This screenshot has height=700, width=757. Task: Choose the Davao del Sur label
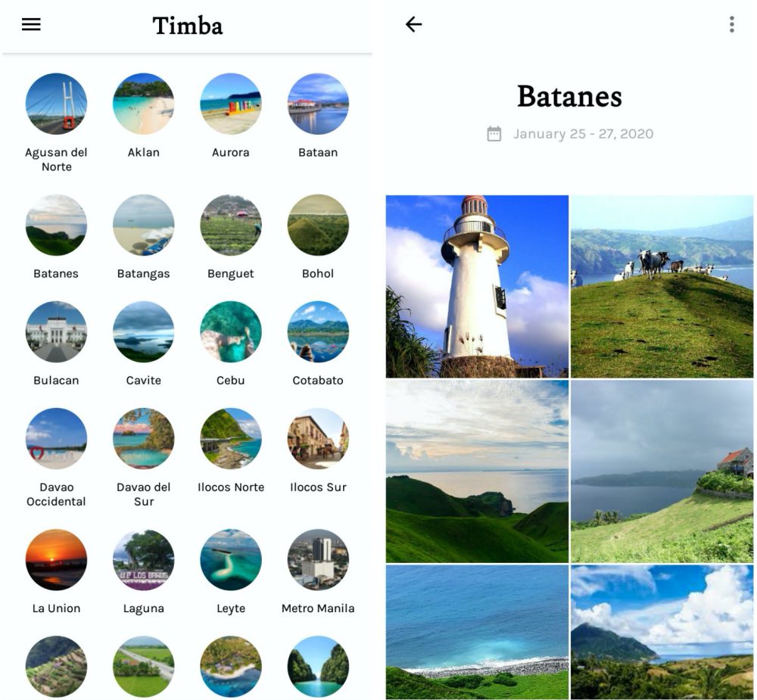pyautogui.click(x=143, y=494)
